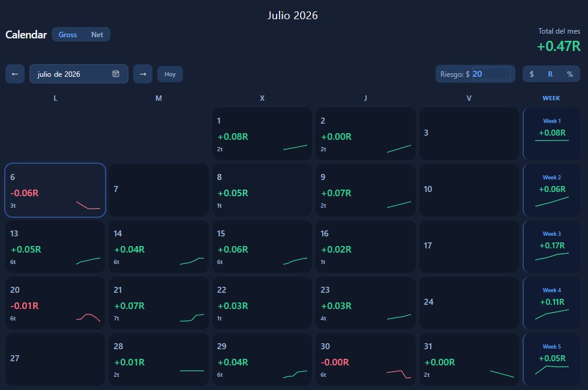Image resolution: width=588 pixels, height=390 pixels.
Task: Jump to today with Hoy button
Action: coord(170,74)
